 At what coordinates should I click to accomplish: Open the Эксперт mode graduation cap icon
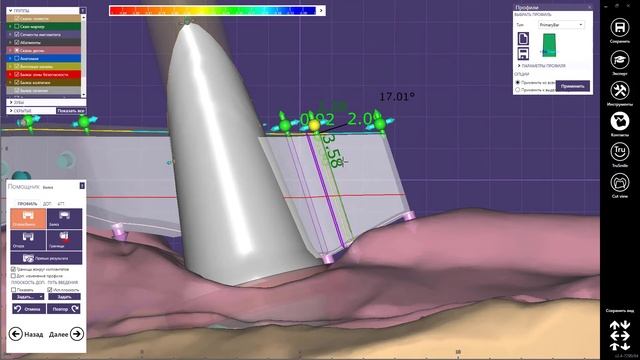620,60
